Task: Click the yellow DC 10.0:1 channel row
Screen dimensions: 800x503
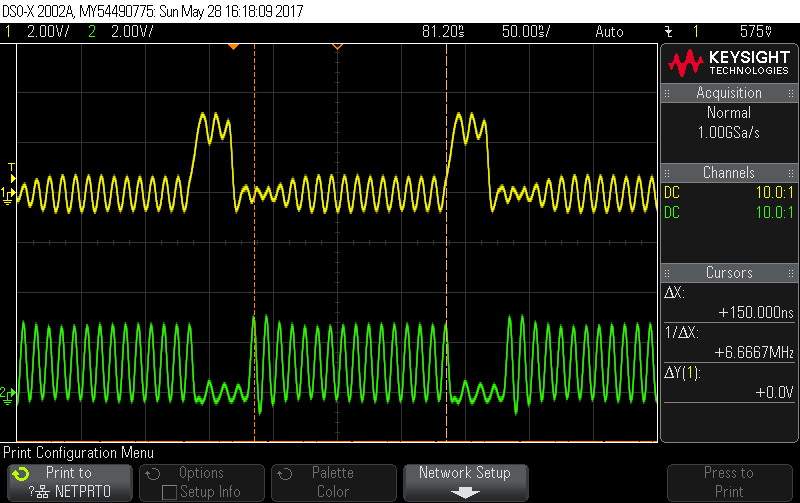Action: click(x=729, y=193)
